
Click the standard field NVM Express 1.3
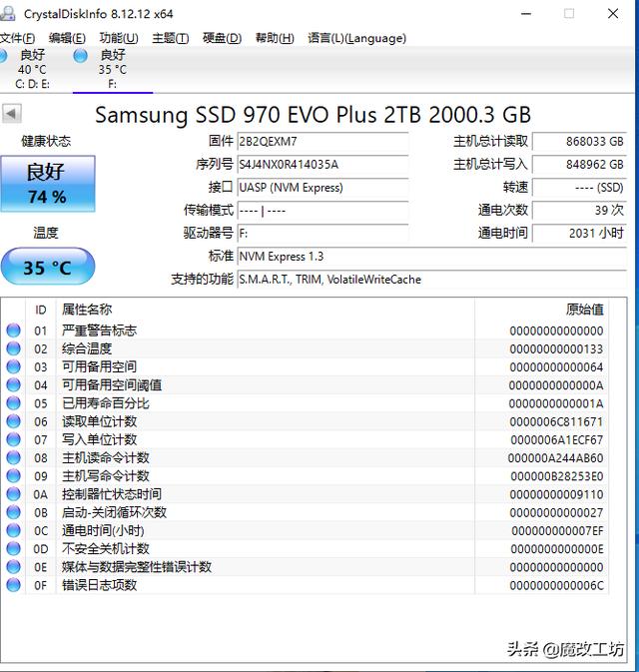click(x=432, y=257)
